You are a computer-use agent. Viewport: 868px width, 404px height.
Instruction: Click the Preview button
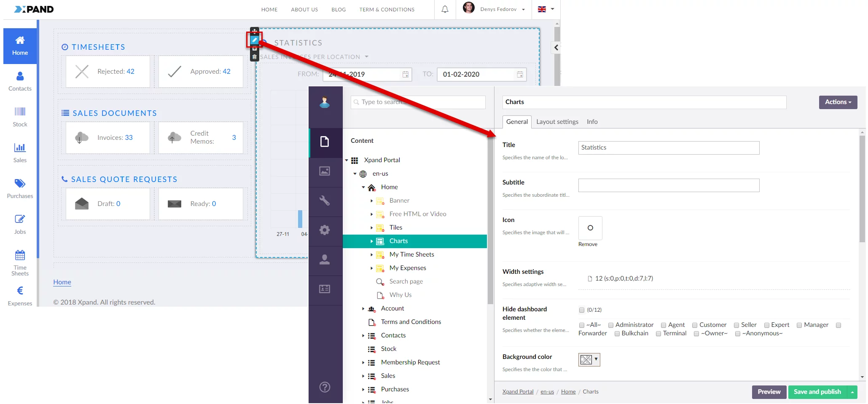(x=769, y=392)
